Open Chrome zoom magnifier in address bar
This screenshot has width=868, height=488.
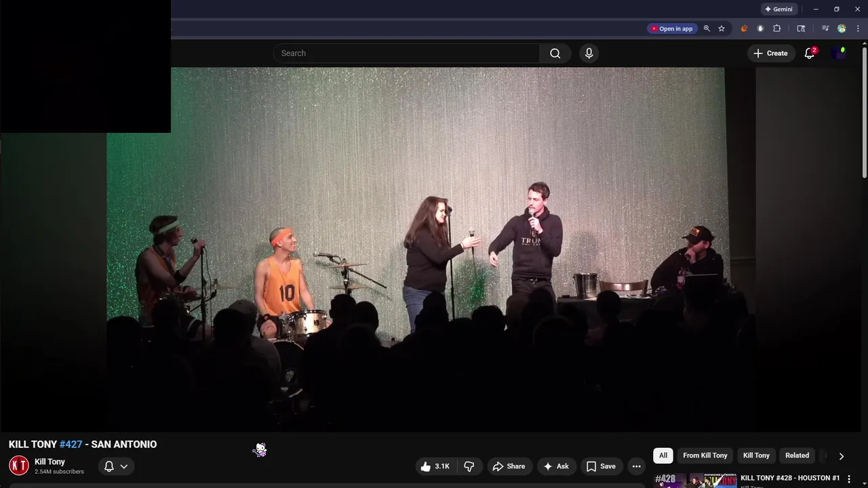tap(707, 28)
